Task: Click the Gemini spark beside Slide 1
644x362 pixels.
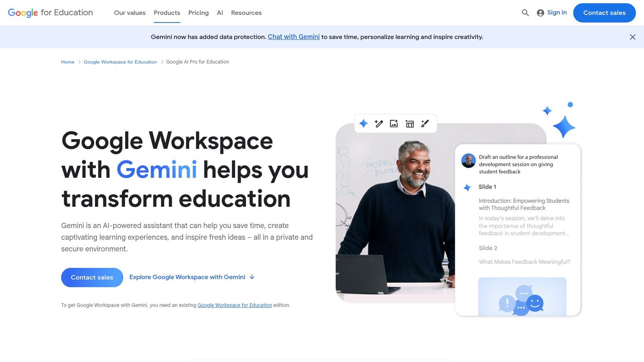Action: [x=467, y=187]
